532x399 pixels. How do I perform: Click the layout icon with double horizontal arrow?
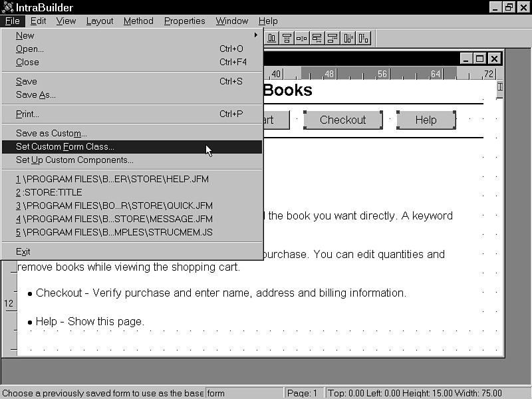(x=317, y=39)
